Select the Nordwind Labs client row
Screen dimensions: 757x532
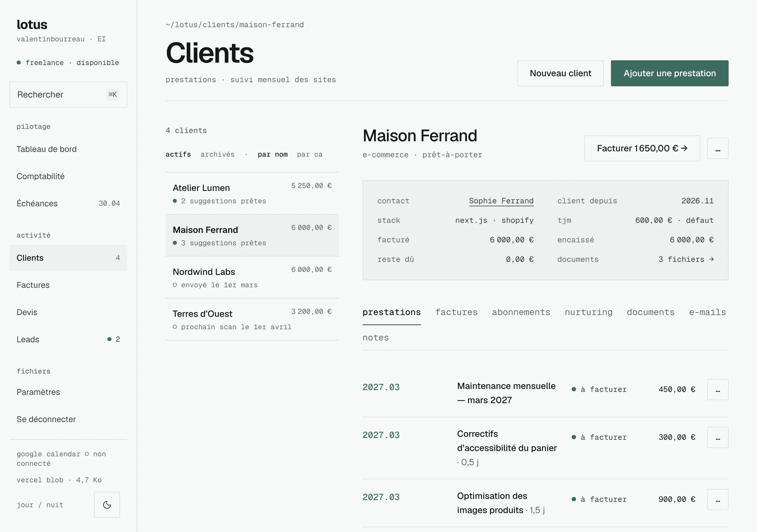(x=252, y=278)
